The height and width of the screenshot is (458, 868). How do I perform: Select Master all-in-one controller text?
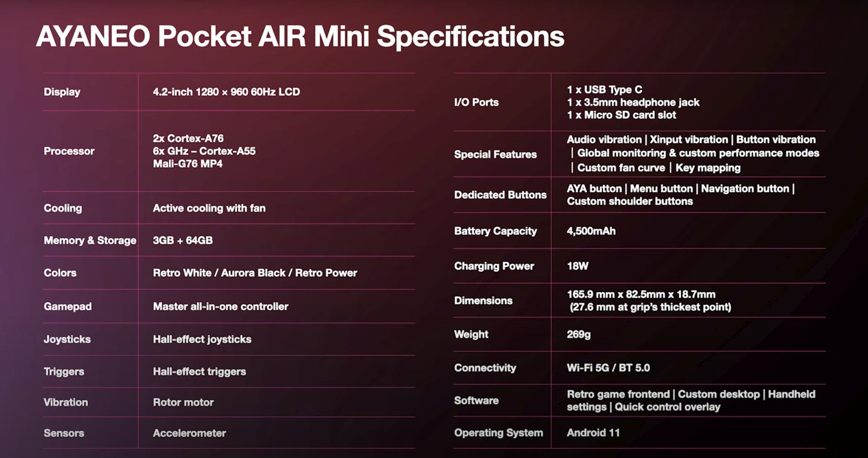pyautogui.click(x=221, y=306)
